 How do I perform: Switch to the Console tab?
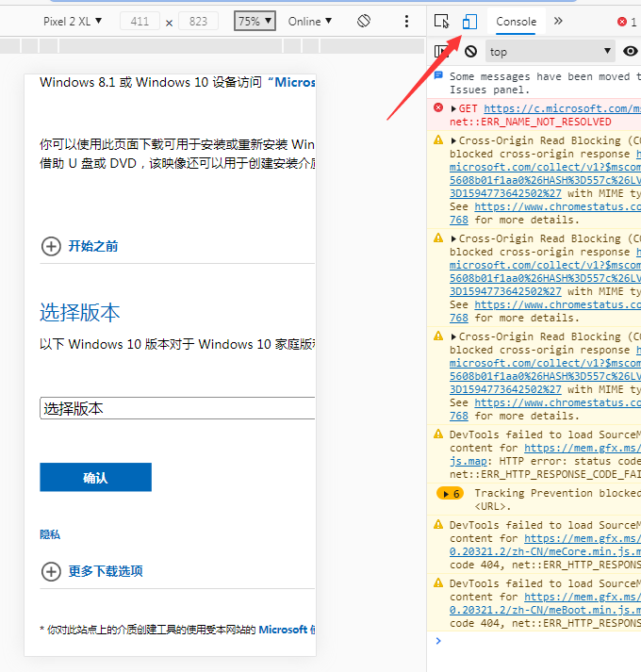[517, 21]
